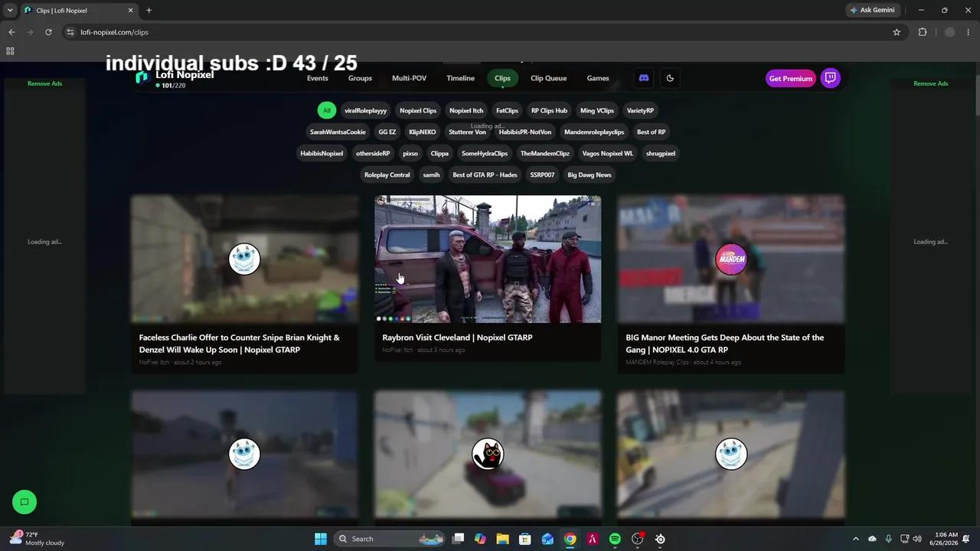Filter clips by Big Dawg News
The height and width of the screenshot is (551, 980).
[x=590, y=174]
